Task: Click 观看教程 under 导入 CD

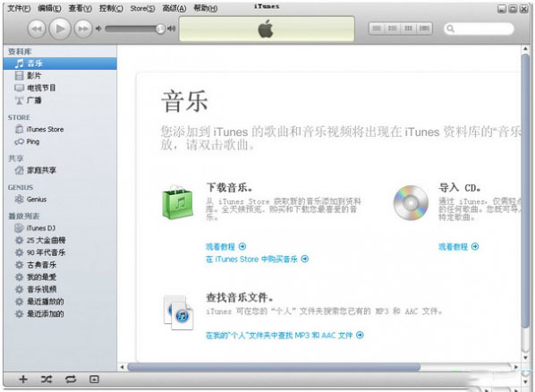Action: [459, 246]
